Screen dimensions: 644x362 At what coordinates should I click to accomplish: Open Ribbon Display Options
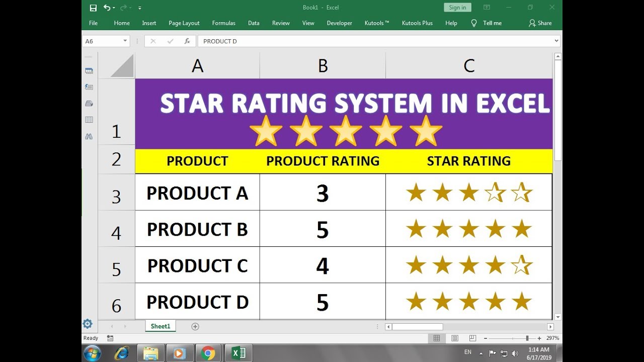pos(487,8)
